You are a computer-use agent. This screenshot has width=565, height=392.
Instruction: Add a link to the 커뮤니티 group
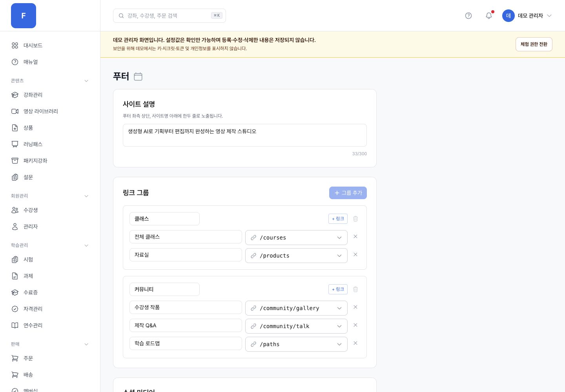pos(338,289)
